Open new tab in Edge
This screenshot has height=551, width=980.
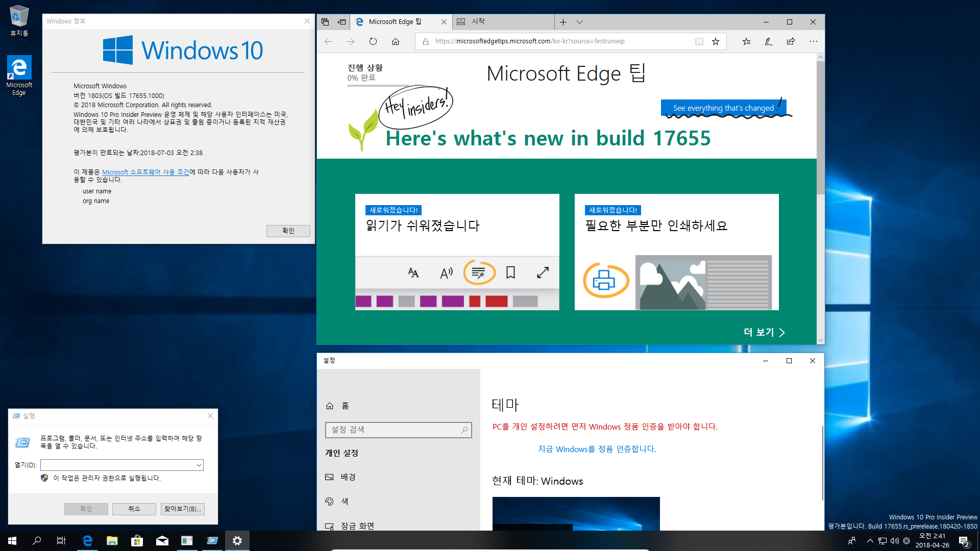point(563,22)
